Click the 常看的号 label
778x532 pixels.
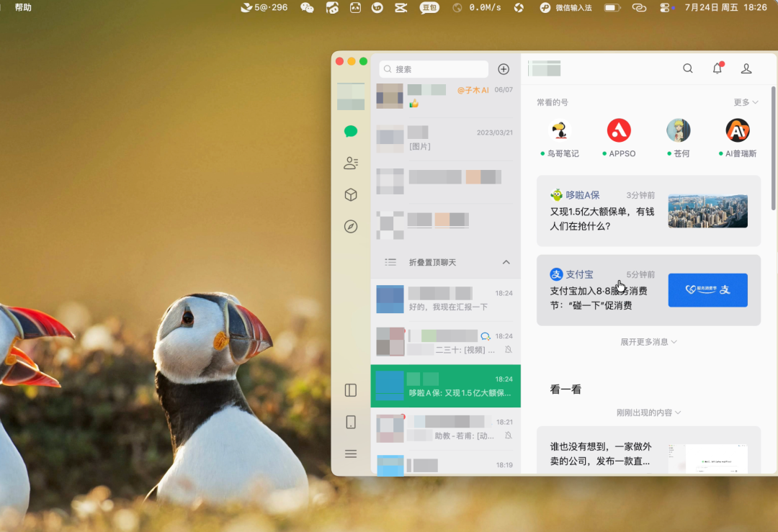[x=553, y=102]
